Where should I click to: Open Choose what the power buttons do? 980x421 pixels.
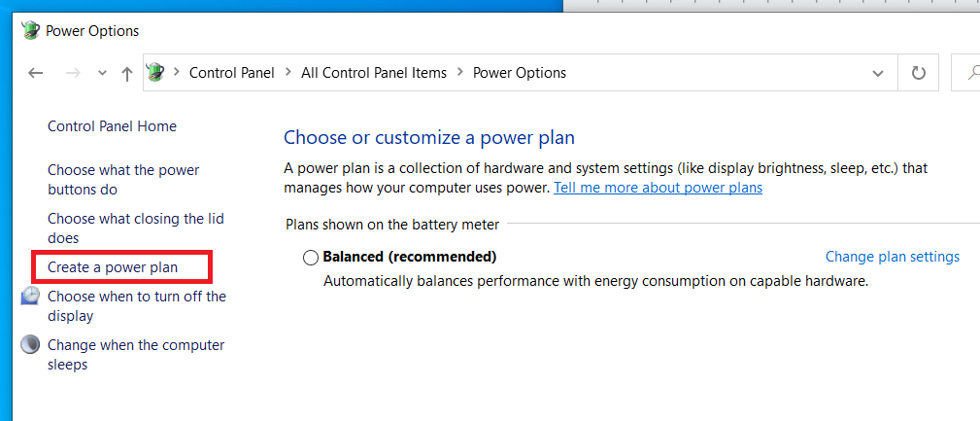[123, 180]
